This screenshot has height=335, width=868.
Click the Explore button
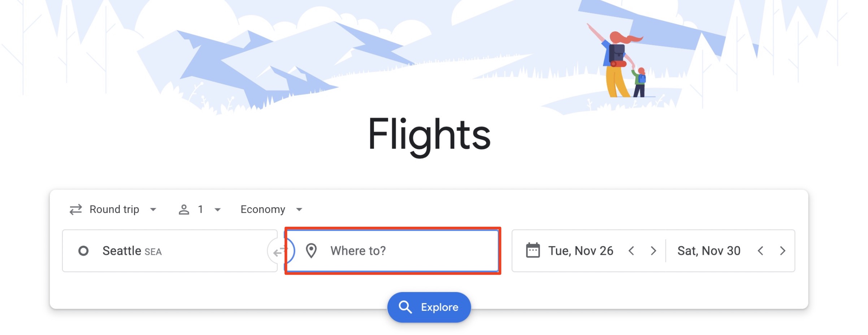coord(429,307)
